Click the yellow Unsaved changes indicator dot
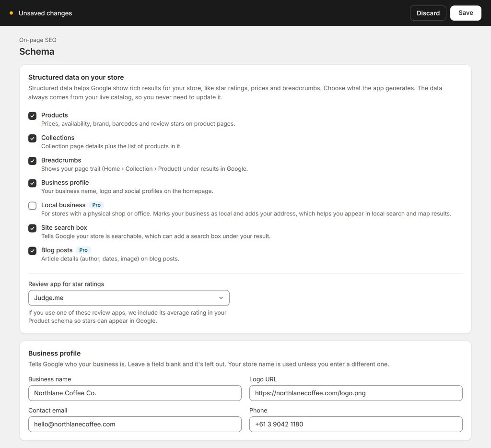This screenshot has height=448, width=491. coord(12,13)
